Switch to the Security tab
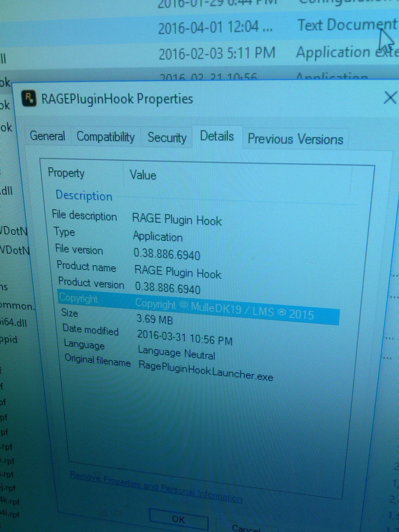 (x=167, y=138)
